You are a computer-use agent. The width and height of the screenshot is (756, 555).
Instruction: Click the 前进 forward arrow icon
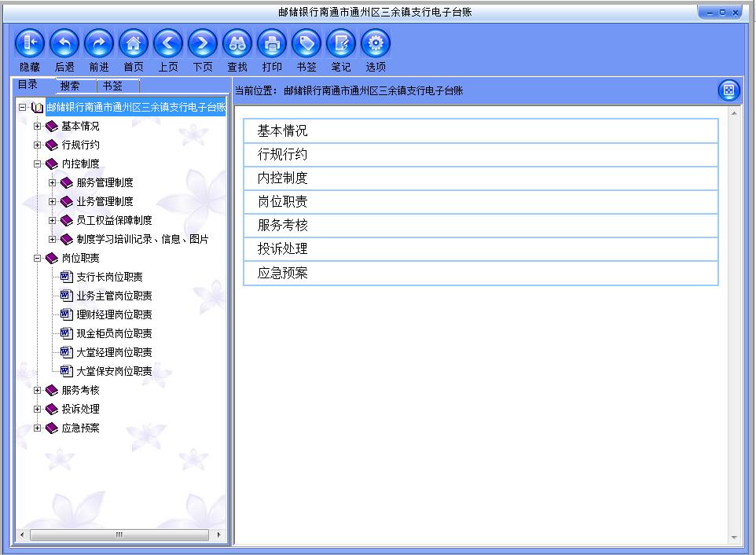(x=99, y=43)
